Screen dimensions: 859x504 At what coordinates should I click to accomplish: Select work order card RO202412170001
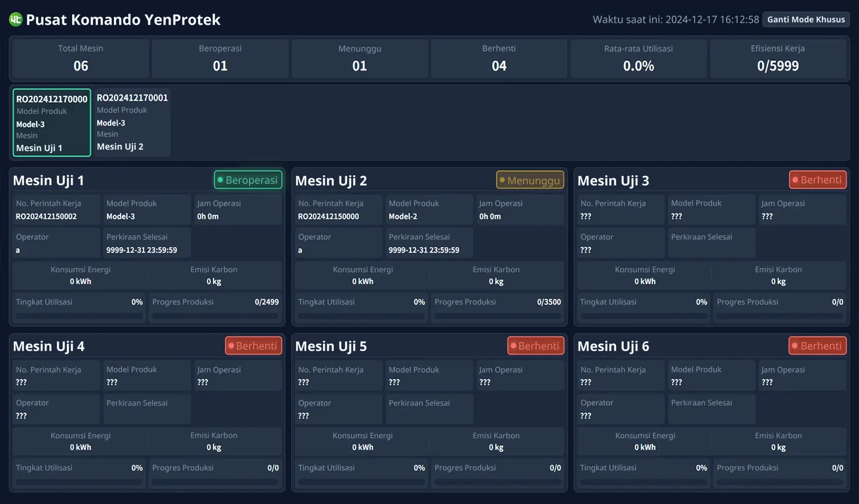coord(132,123)
